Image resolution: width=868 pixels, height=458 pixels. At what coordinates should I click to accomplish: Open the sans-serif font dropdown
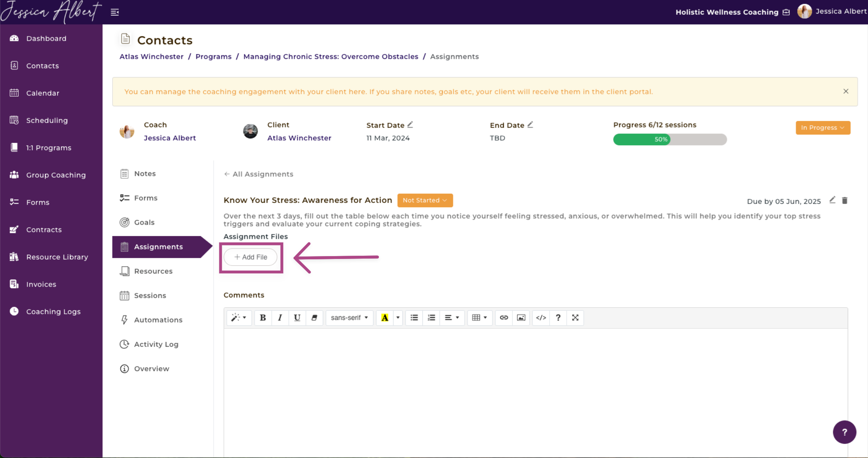[x=349, y=317]
